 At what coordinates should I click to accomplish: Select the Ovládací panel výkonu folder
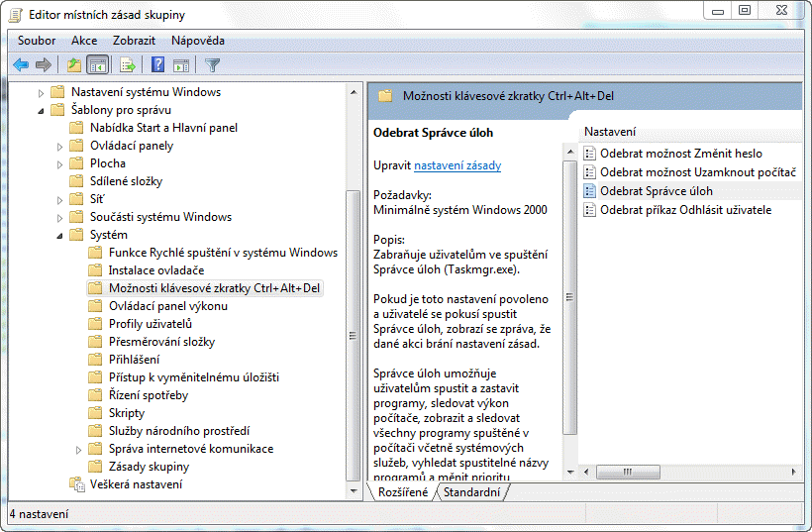167,306
